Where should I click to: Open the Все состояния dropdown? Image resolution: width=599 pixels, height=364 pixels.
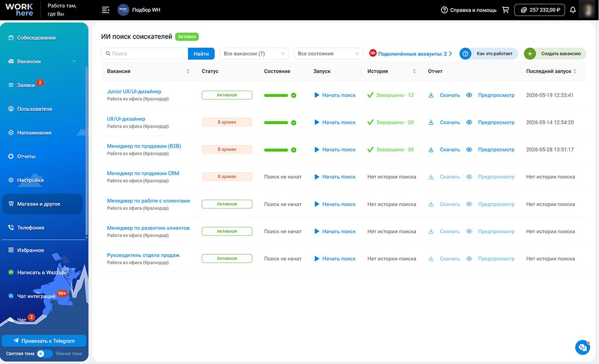pyautogui.click(x=328, y=53)
